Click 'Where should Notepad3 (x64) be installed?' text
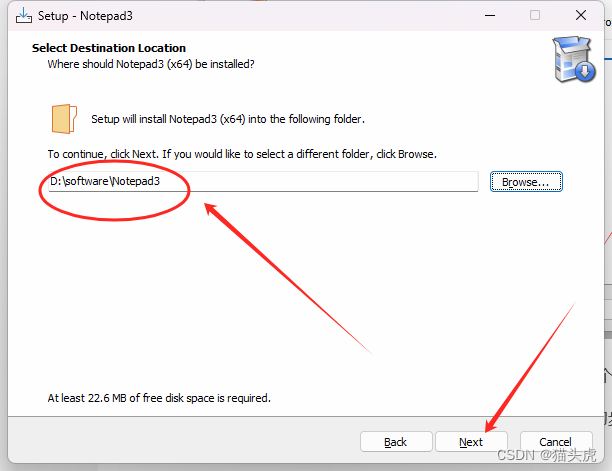The width and height of the screenshot is (612, 471). [x=151, y=64]
